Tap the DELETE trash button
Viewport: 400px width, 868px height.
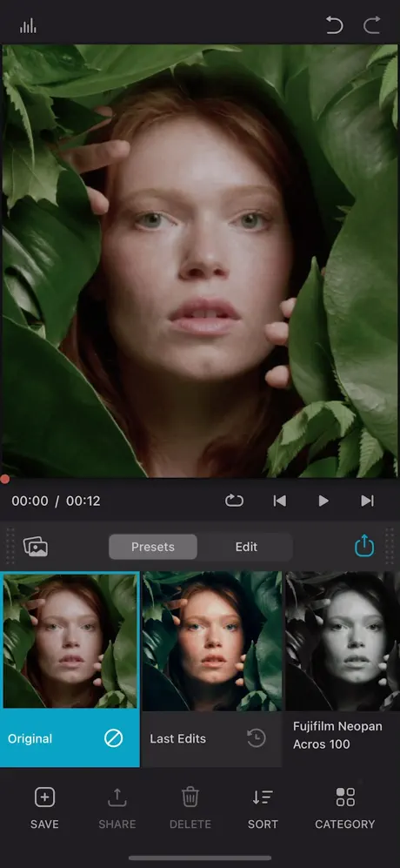click(x=190, y=808)
